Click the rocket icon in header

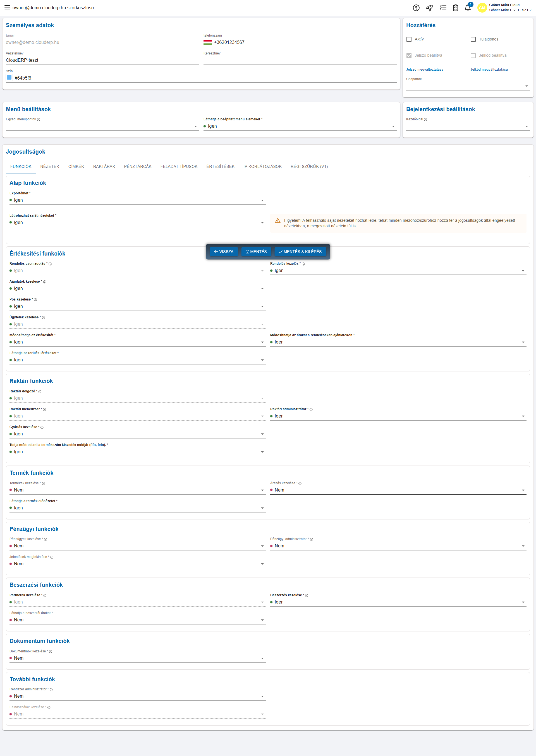(429, 8)
